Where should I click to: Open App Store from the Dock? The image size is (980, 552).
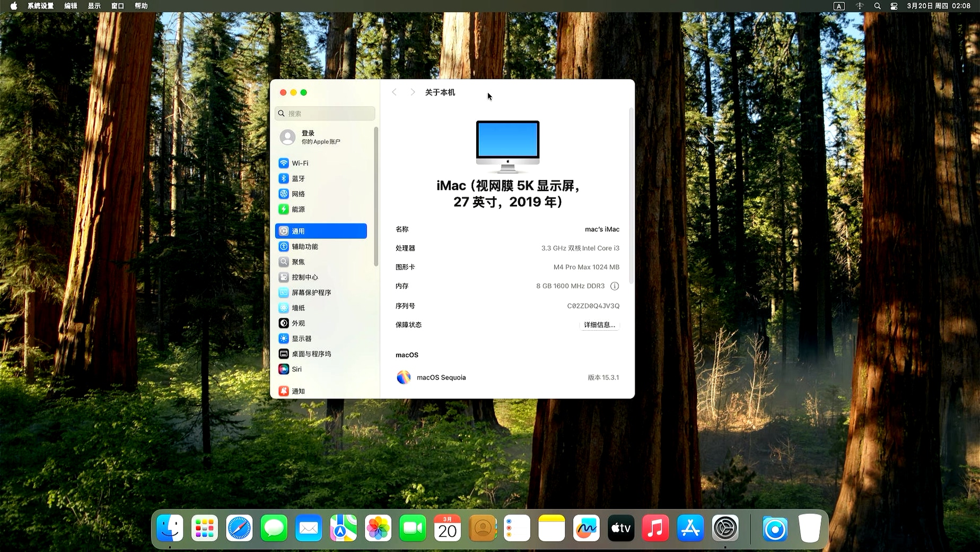(x=690, y=528)
